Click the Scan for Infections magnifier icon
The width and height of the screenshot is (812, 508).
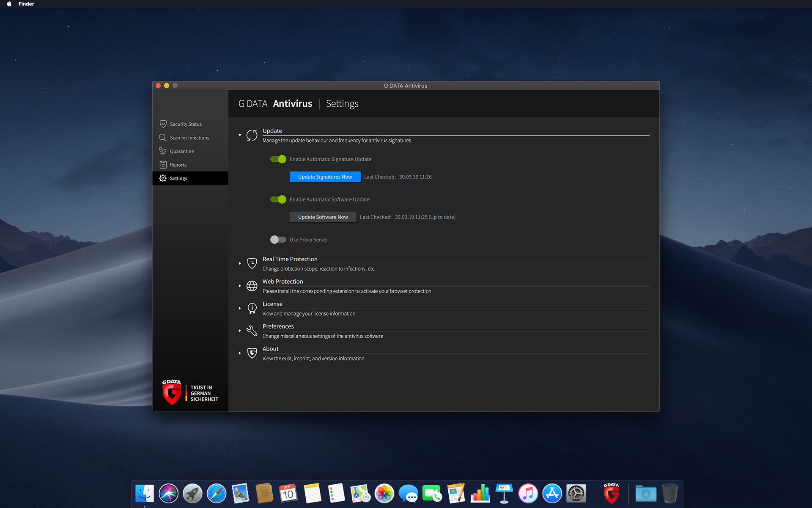pos(162,138)
